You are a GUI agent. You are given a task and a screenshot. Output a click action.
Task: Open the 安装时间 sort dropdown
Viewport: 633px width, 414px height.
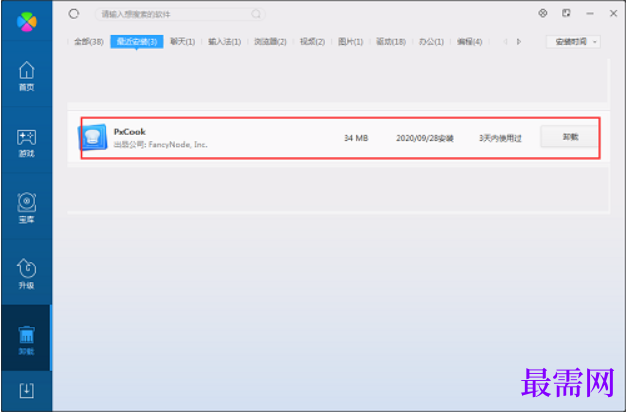(573, 42)
